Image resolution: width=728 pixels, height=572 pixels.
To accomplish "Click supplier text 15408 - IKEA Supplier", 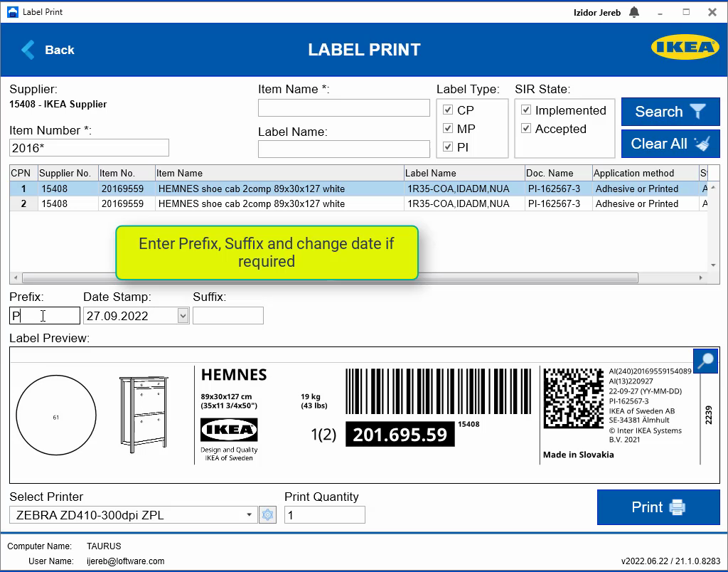I will coord(58,104).
